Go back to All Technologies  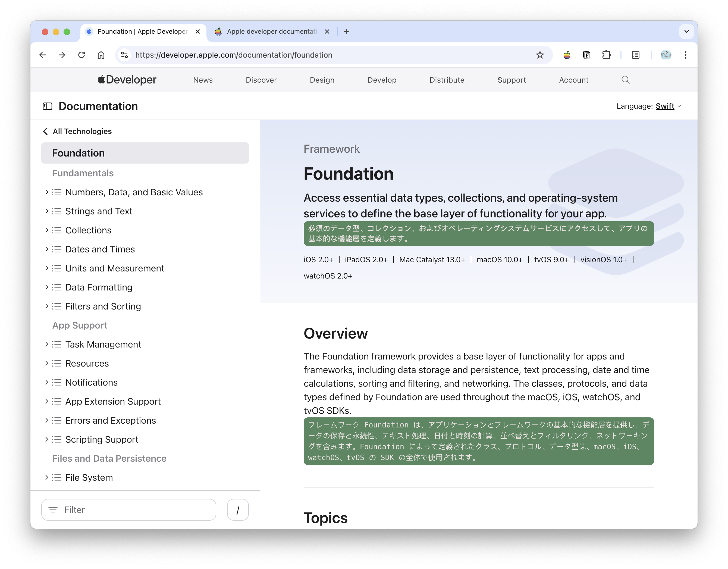point(77,131)
